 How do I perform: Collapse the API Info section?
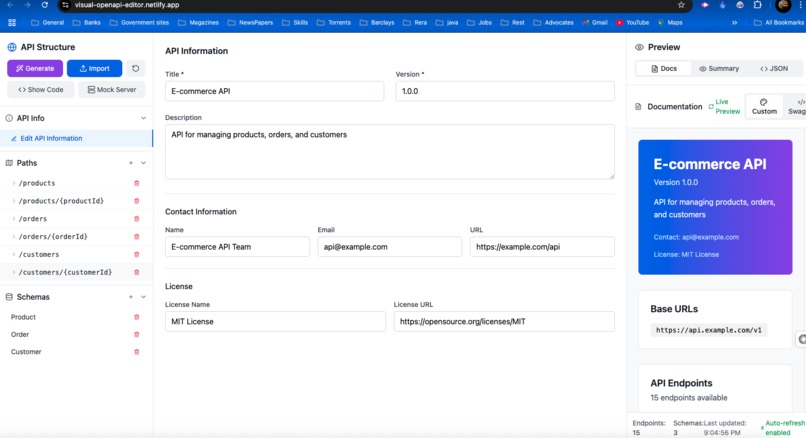tap(143, 118)
